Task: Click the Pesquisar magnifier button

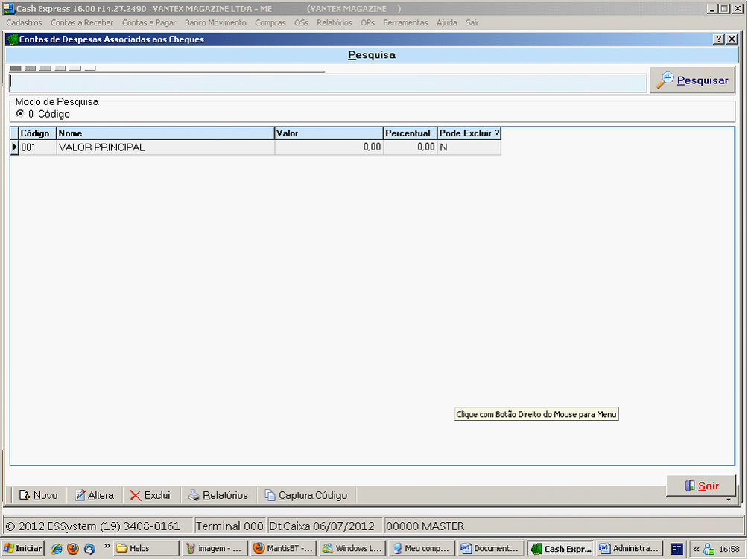Action: point(693,80)
